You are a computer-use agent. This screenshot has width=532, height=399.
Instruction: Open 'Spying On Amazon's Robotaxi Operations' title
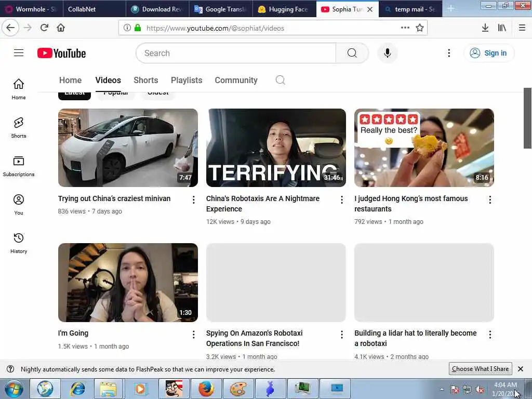[x=255, y=338]
